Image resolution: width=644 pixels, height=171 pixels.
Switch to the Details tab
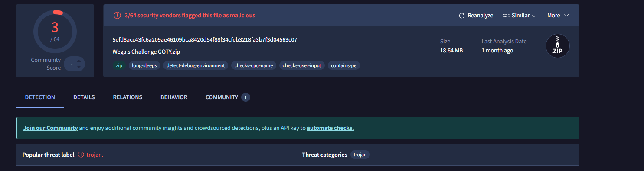pyautogui.click(x=84, y=97)
